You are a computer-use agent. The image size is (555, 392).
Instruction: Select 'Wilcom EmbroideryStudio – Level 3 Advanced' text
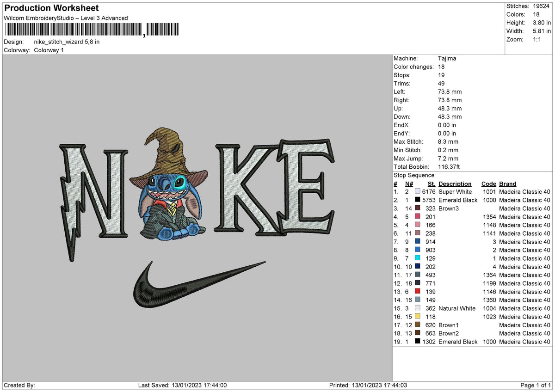point(66,18)
